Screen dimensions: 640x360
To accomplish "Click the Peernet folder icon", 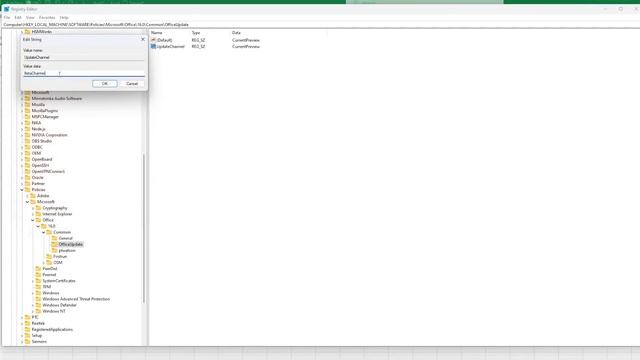I will tap(38, 275).
